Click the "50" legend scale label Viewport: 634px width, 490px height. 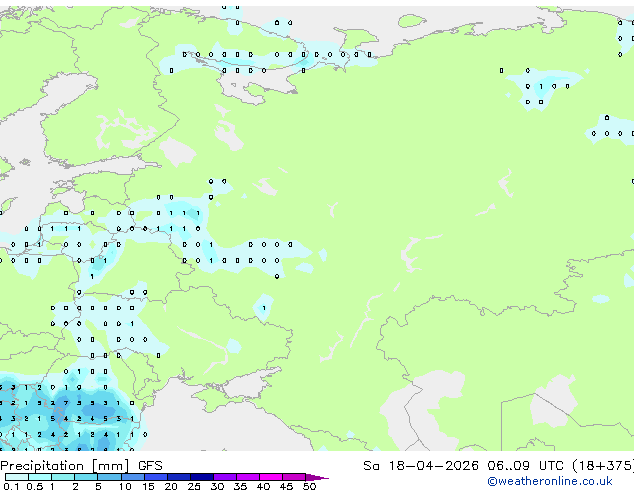[x=309, y=486]
